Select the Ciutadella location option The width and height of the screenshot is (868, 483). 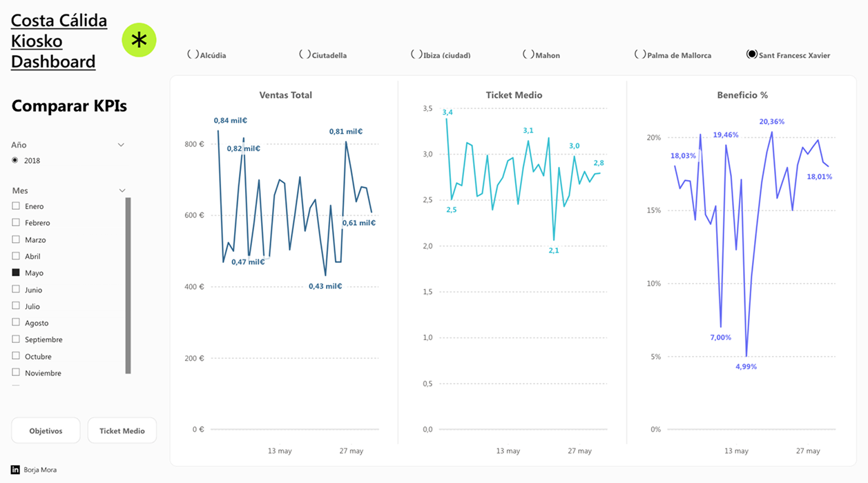tap(305, 55)
